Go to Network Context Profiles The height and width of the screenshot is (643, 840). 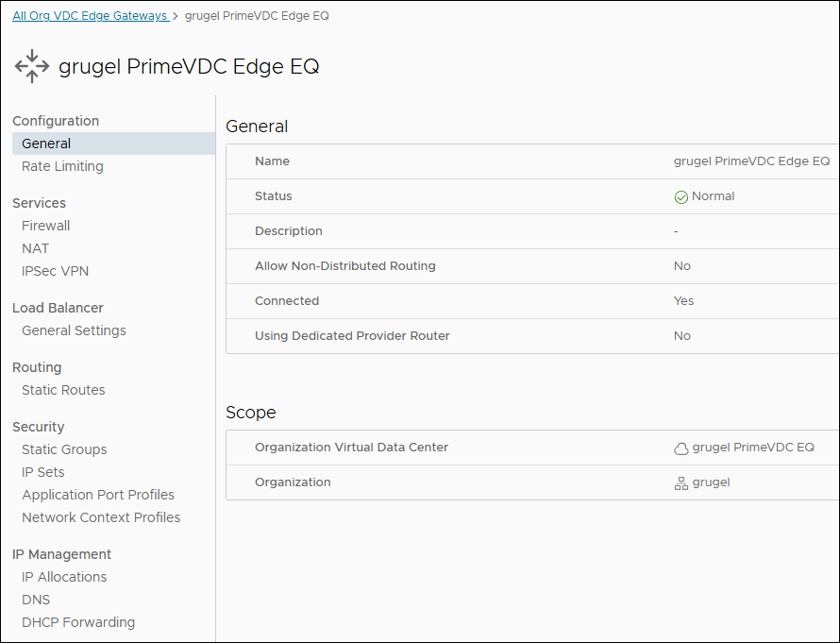(101, 517)
